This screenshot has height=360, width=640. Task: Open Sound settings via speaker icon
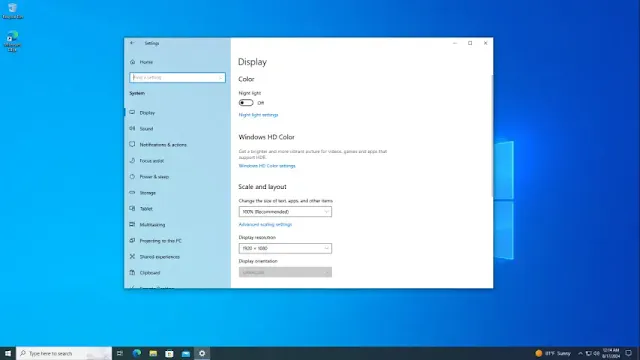click(132, 129)
